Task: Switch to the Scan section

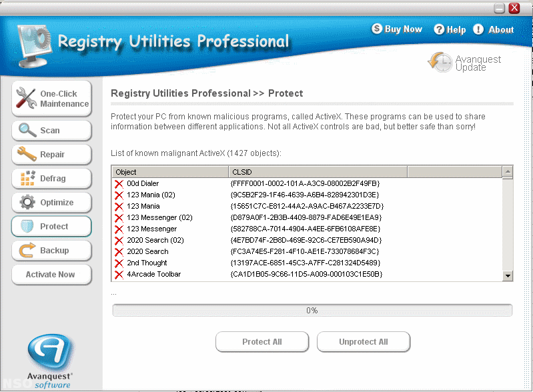Action: point(51,131)
